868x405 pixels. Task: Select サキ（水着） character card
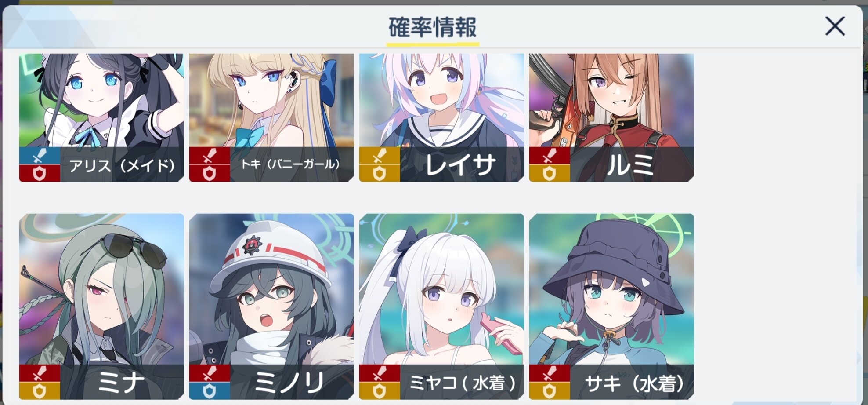tap(611, 306)
